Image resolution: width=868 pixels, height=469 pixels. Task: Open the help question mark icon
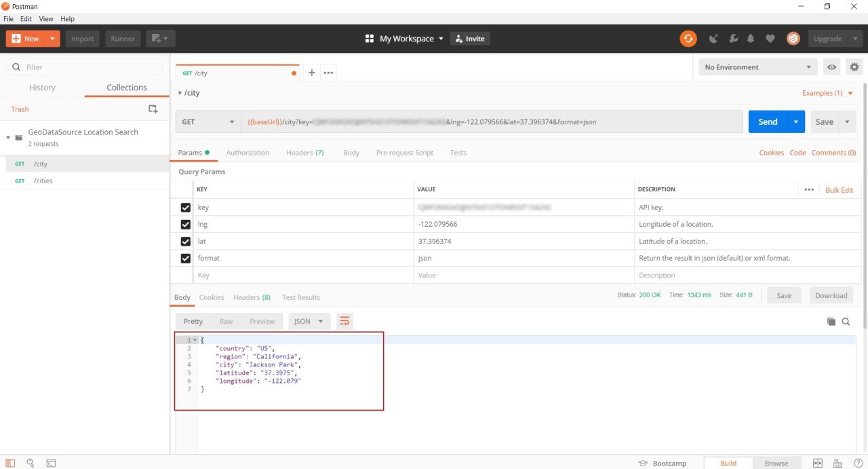tap(858, 463)
